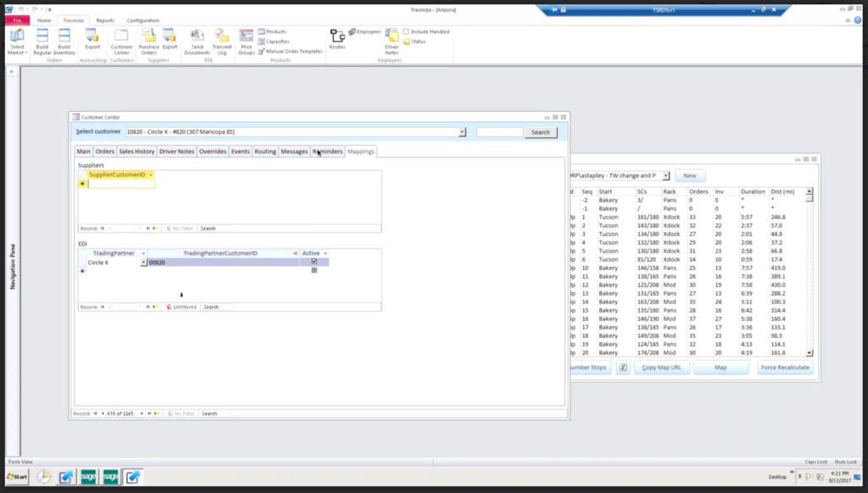Expand the Select customer dropdown
Image resolution: width=868 pixels, height=493 pixels.
point(462,132)
